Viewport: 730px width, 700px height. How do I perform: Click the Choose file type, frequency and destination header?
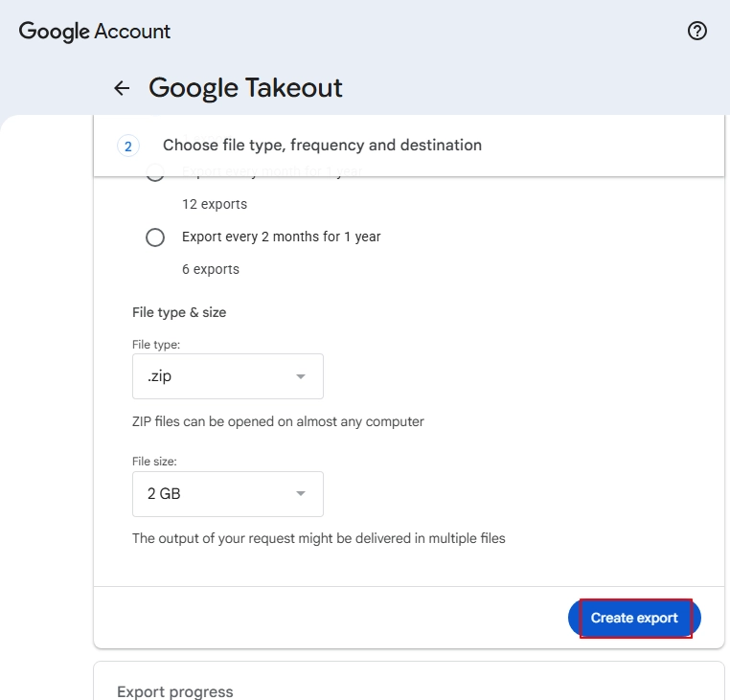(322, 146)
